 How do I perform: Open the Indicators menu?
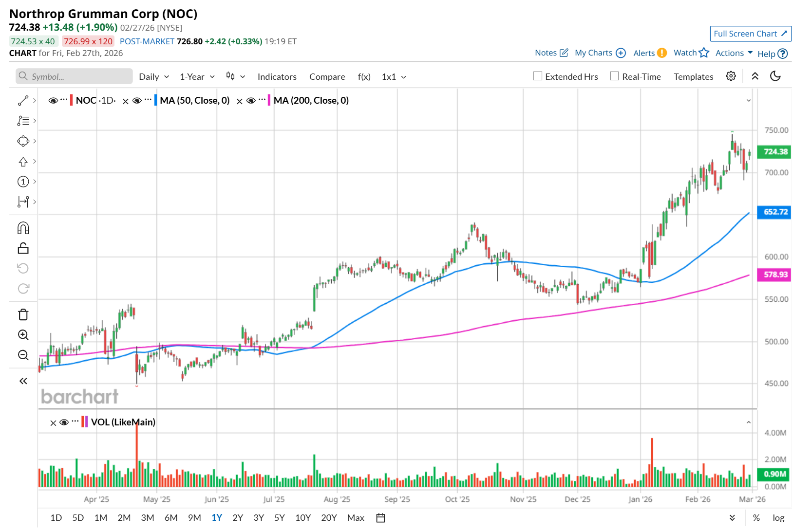pyautogui.click(x=277, y=77)
